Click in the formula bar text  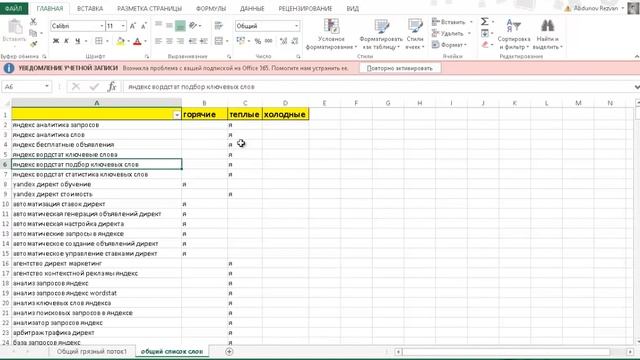click(191, 87)
